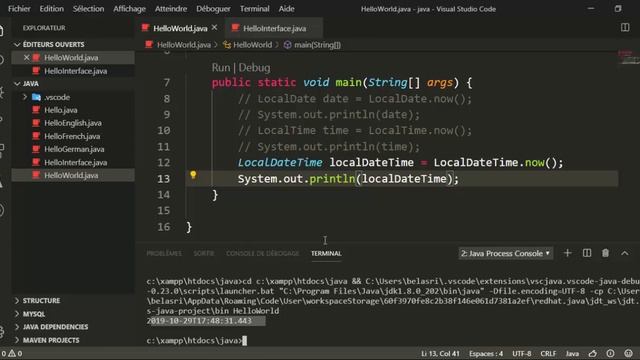Select the HelloWorld.java editor tab
This screenshot has width=640, height=360.
click(x=180, y=28)
